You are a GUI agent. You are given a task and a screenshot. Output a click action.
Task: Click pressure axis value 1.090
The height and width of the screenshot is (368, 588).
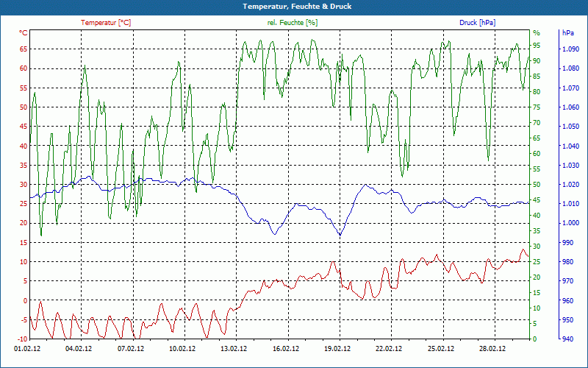[x=571, y=49]
